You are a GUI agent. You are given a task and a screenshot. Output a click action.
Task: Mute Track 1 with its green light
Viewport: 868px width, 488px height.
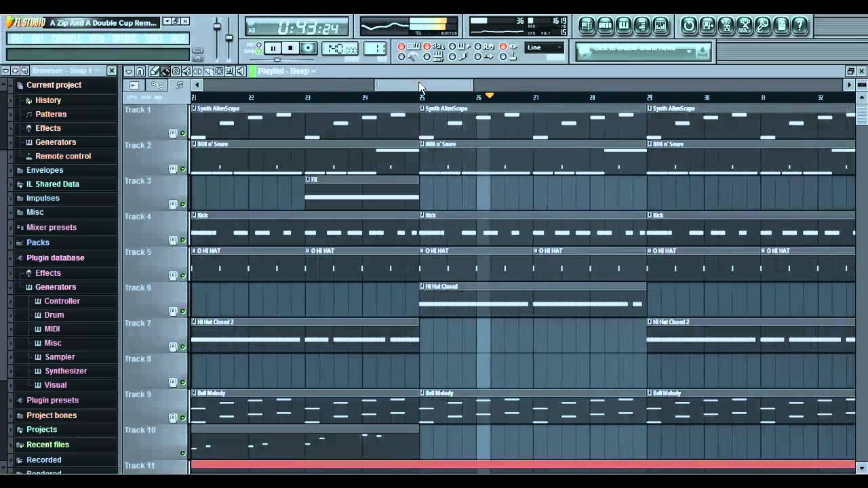pyautogui.click(x=182, y=134)
